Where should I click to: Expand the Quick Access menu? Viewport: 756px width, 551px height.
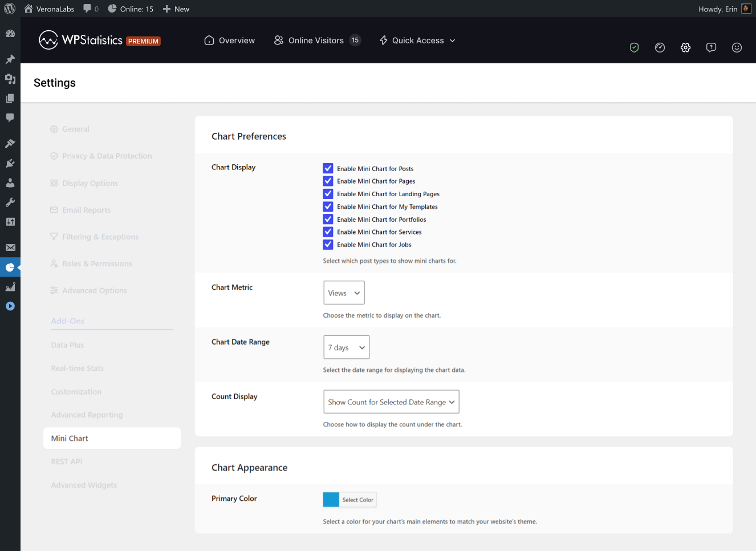417,40
